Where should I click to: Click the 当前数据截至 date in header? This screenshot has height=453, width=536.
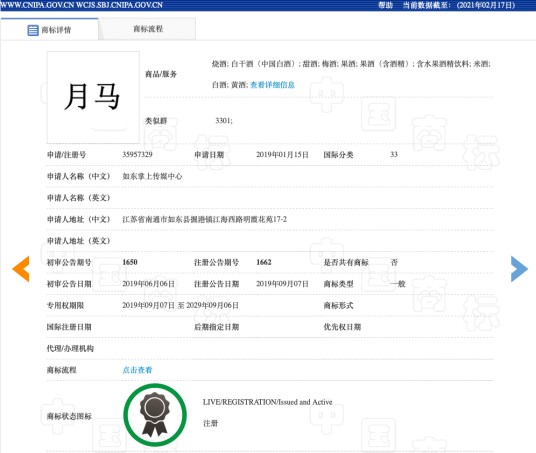click(459, 5)
